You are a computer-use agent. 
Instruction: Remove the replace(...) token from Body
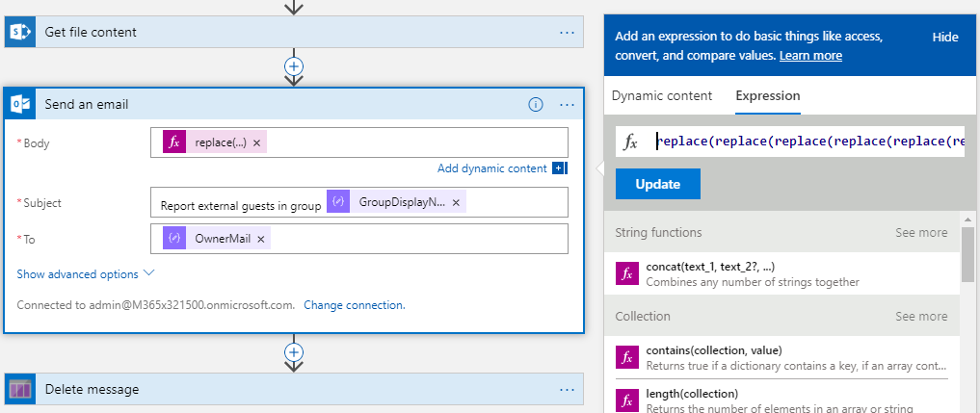(x=257, y=142)
